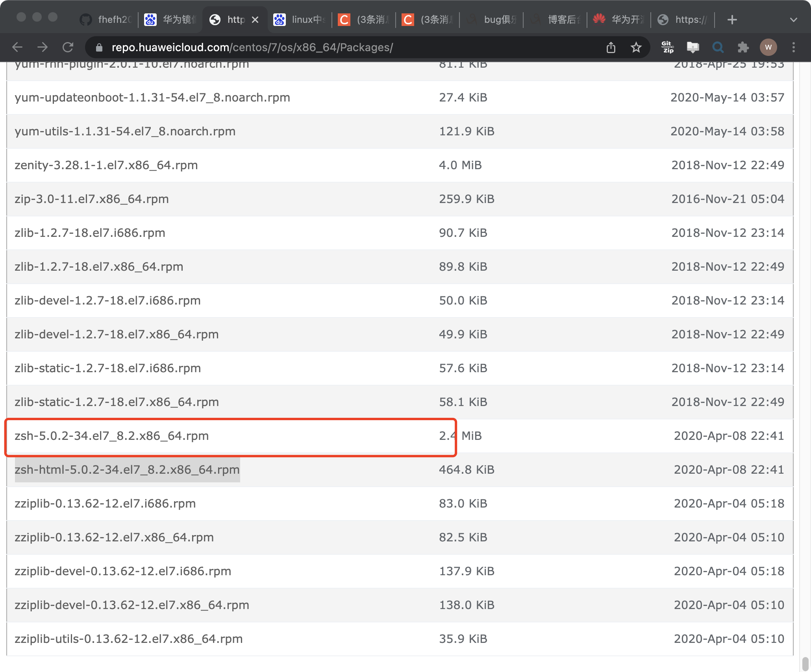Download zsh-5.0.2-34.el7_8.2.x86_64.rpm link
811x672 pixels.
111,436
